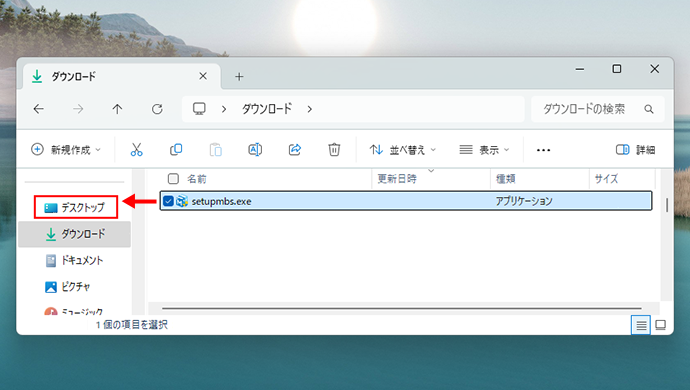This screenshot has height=390, width=690.
Task: Click ダウンロード in the address bar
Action: (267, 109)
